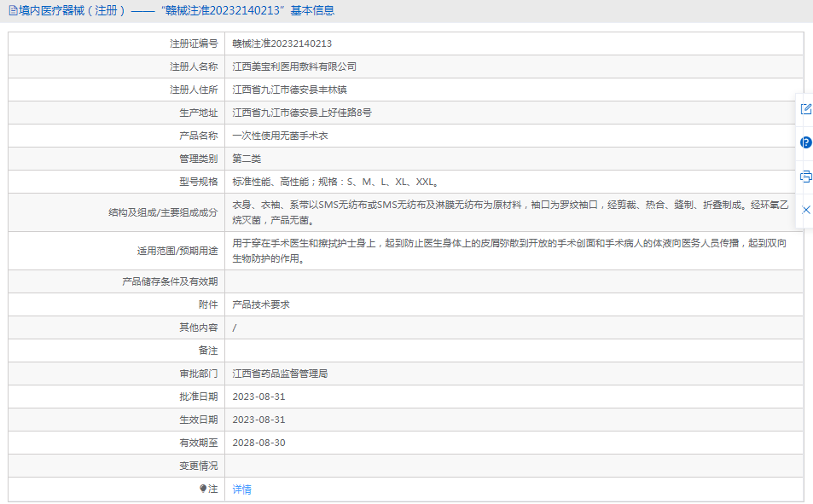Click the lightbulb icon next to 注
Viewport: 813px width, 504px height.
(x=203, y=489)
